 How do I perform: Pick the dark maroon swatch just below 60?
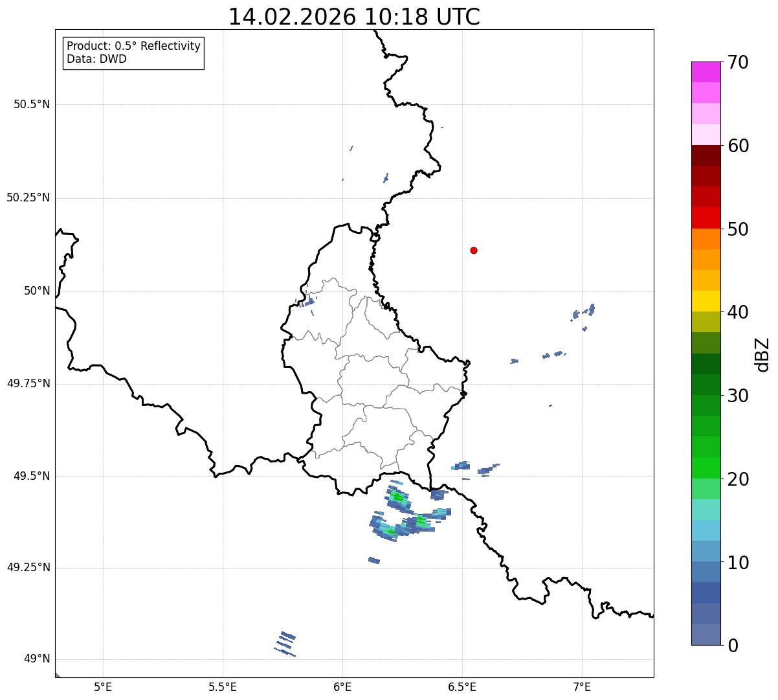coord(706,155)
